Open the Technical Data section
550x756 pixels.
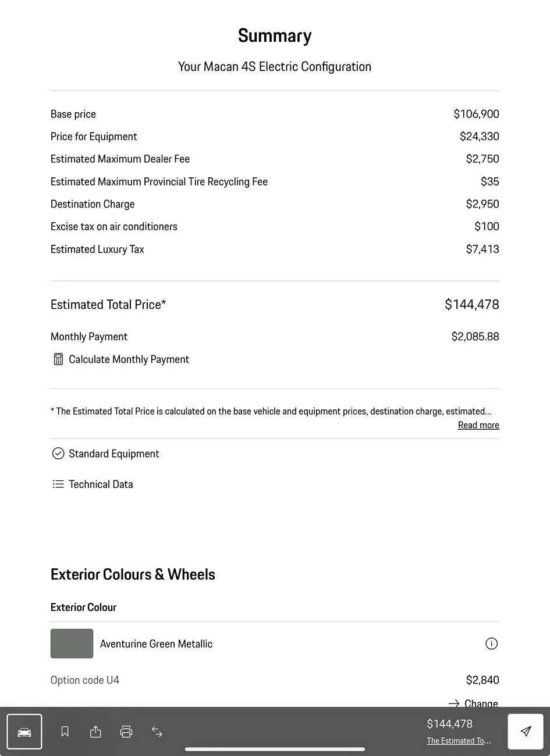[x=101, y=484]
